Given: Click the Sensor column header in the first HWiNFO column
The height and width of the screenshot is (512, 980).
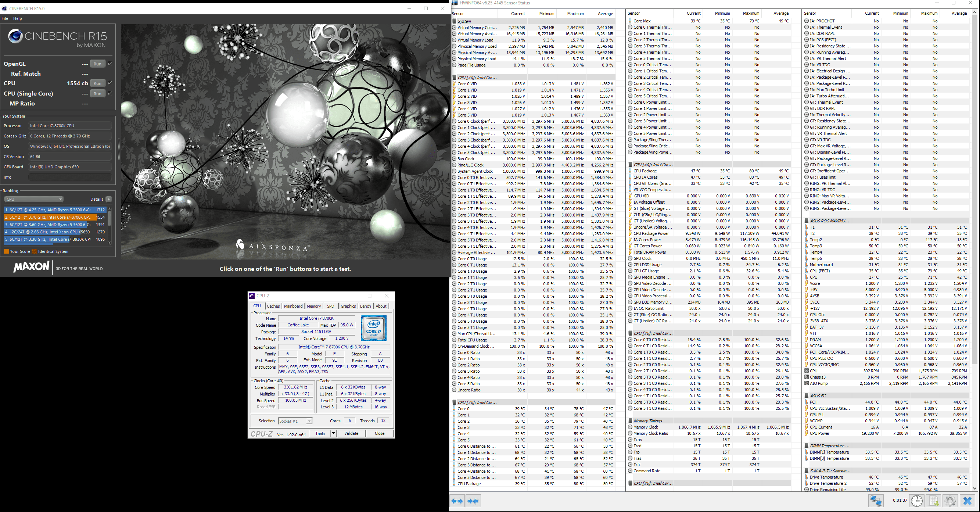Looking at the screenshot, I should point(474,14).
